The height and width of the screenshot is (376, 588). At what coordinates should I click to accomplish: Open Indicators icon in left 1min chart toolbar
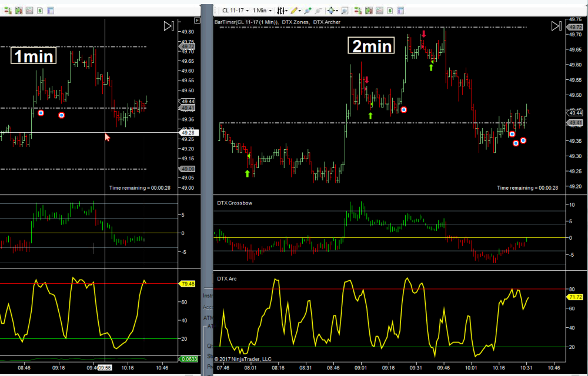(18, 10)
